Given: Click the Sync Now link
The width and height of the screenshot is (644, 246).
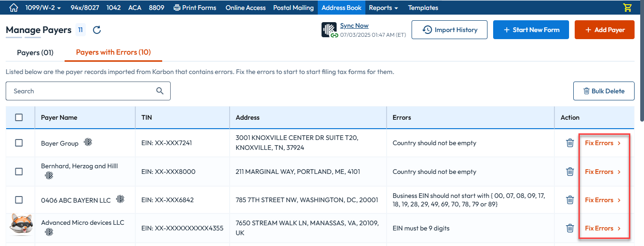Looking at the screenshot, I should pyautogui.click(x=354, y=25).
